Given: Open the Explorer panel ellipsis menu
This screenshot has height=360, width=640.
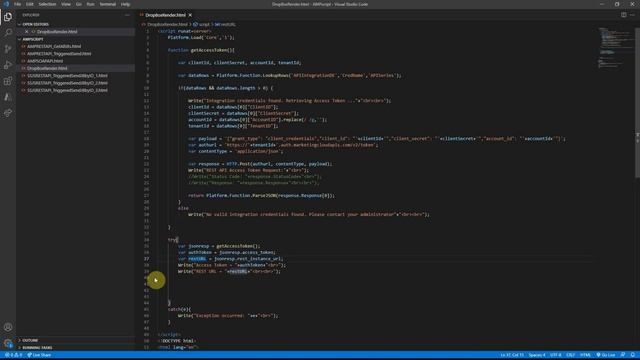Looking at the screenshot, I should 127,15.
